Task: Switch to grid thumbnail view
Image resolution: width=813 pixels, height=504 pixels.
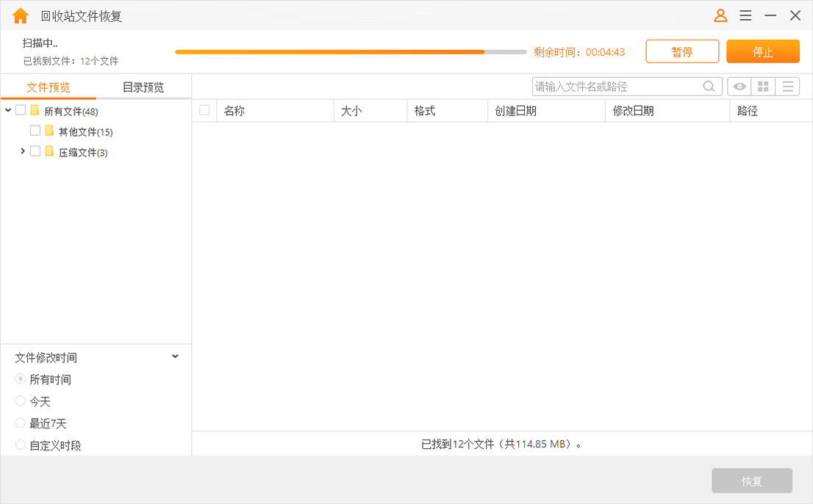Action: click(x=763, y=87)
